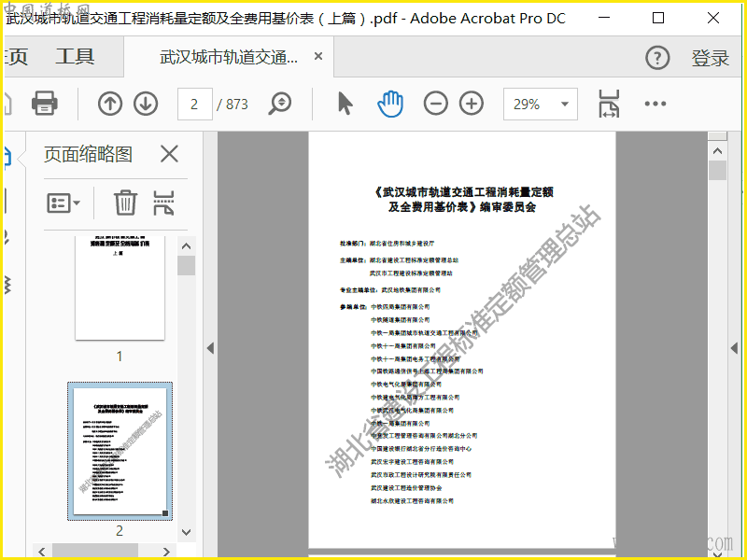Select the 武汉城市轨道交通 document tab
Image resolution: width=747 pixels, height=560 pixels.
229,57
